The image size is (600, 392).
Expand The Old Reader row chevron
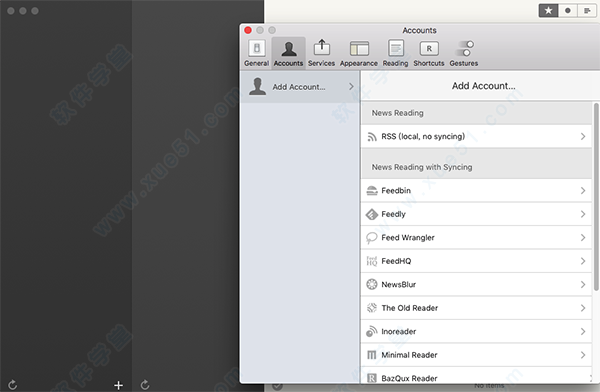point(583,308)
